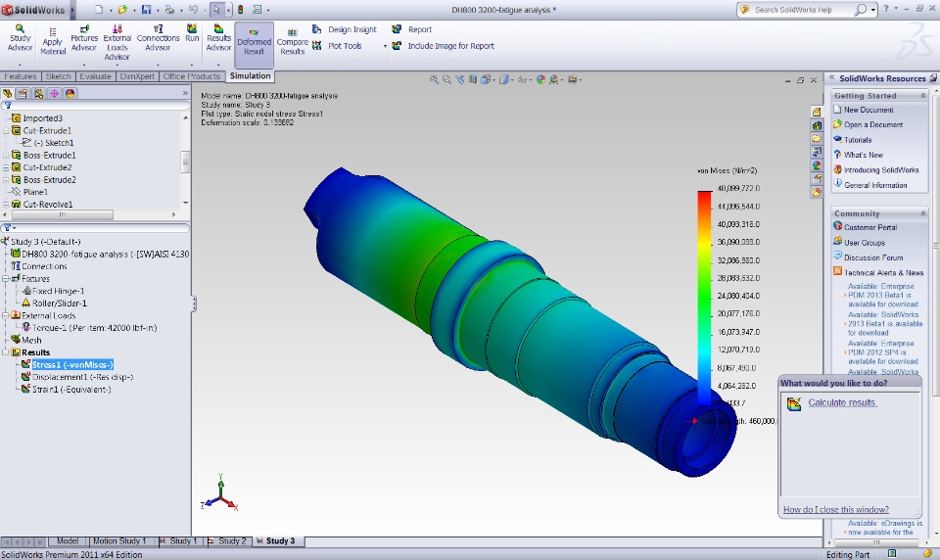Select Displacement1 result plot
Image resolution: width=940 pixels, height=560 pixels.
pyautogui.click(x=82, y=377)
